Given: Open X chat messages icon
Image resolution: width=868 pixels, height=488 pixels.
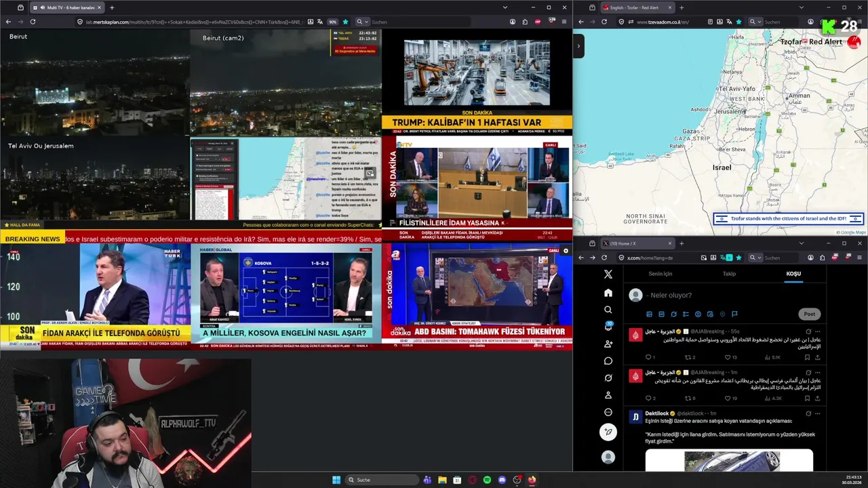Looking at the screenshot, I should click(x=608, y=361).
